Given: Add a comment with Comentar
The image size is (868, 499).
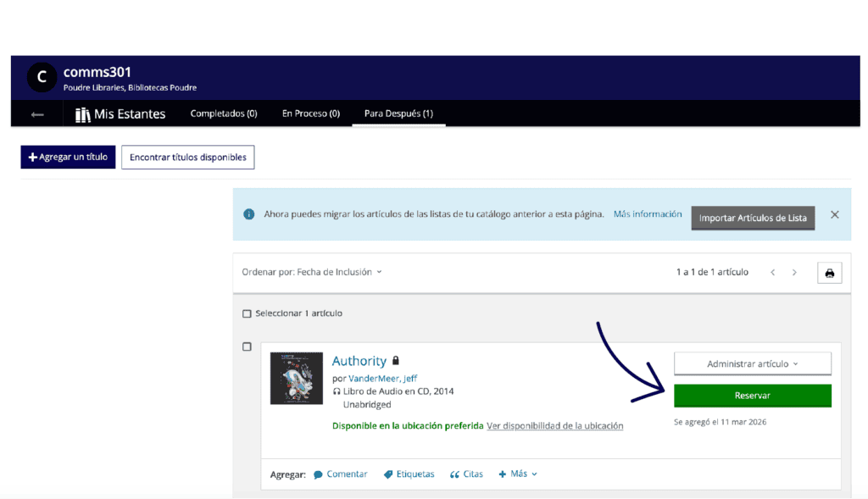Looking at the screenshot, I should tap(341, 474).
